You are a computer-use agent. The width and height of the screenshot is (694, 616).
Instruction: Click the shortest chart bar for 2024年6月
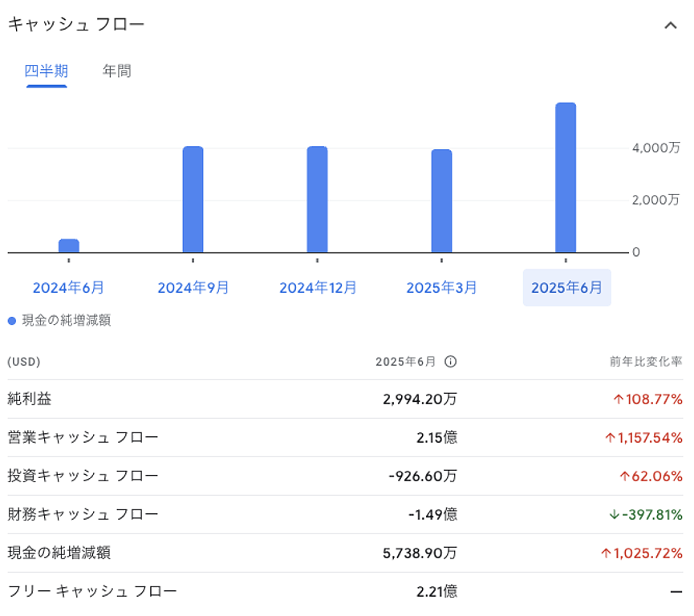tap(69, 245)
